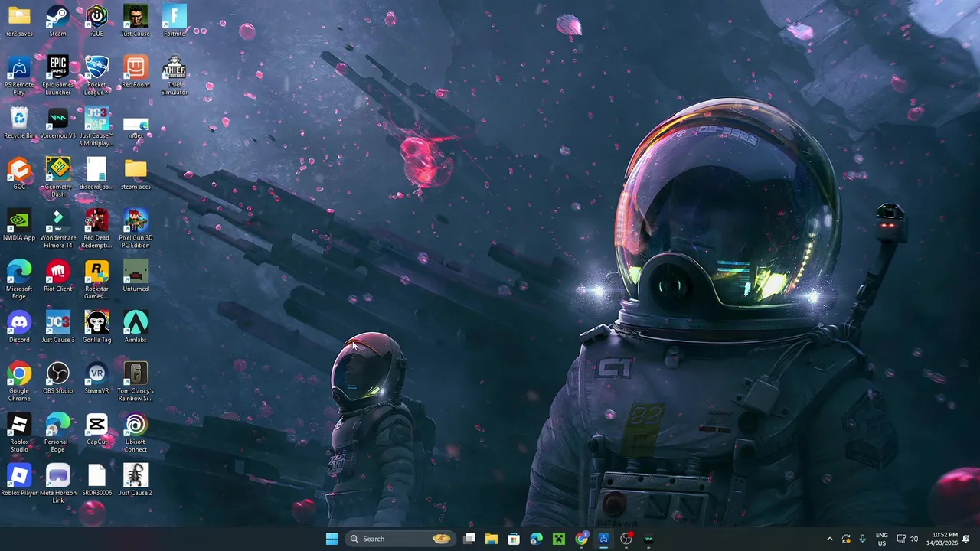980x551 pixels.
Task: Open network and volume quick settings
Action: tap(907, 539)
